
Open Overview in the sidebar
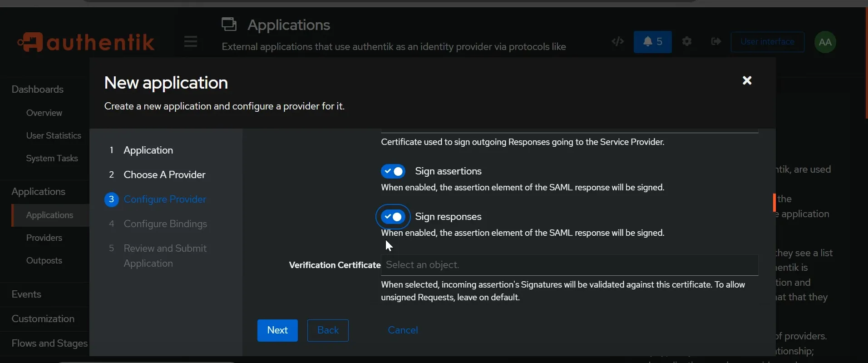click(44, 113)
